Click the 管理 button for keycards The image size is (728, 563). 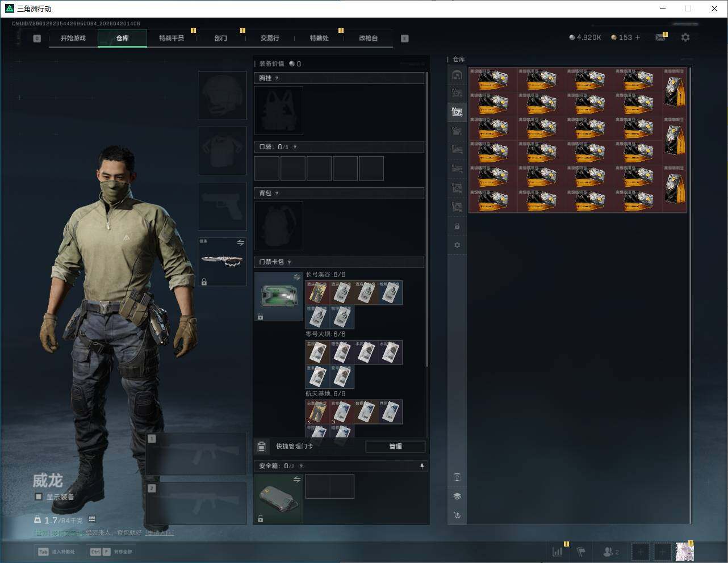pos(395,447)
